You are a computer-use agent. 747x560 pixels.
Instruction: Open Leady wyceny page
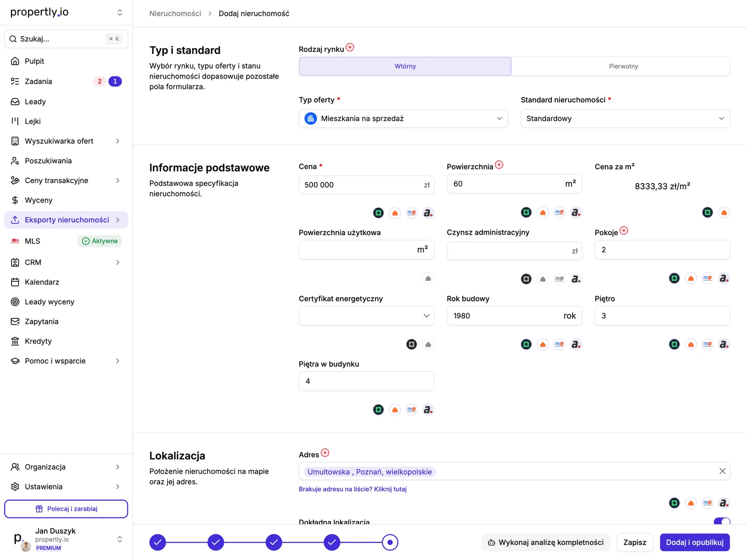66,302
